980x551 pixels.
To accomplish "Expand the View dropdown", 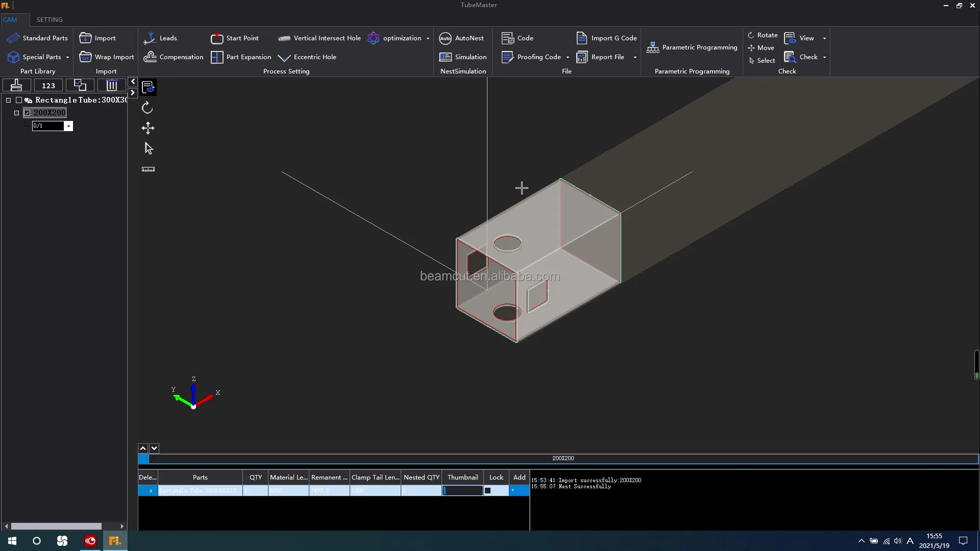I will click(825, 38).
